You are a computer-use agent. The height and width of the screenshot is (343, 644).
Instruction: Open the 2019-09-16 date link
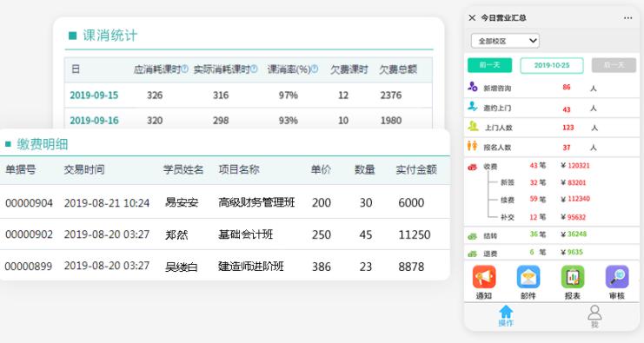coord(94,120)
